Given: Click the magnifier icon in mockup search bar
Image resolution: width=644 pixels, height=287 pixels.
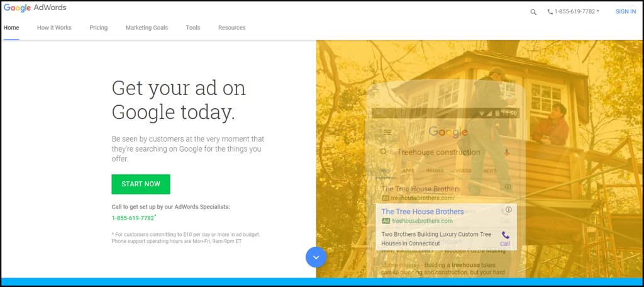Looking at the screenshot, I should click(x=384, y=152).
